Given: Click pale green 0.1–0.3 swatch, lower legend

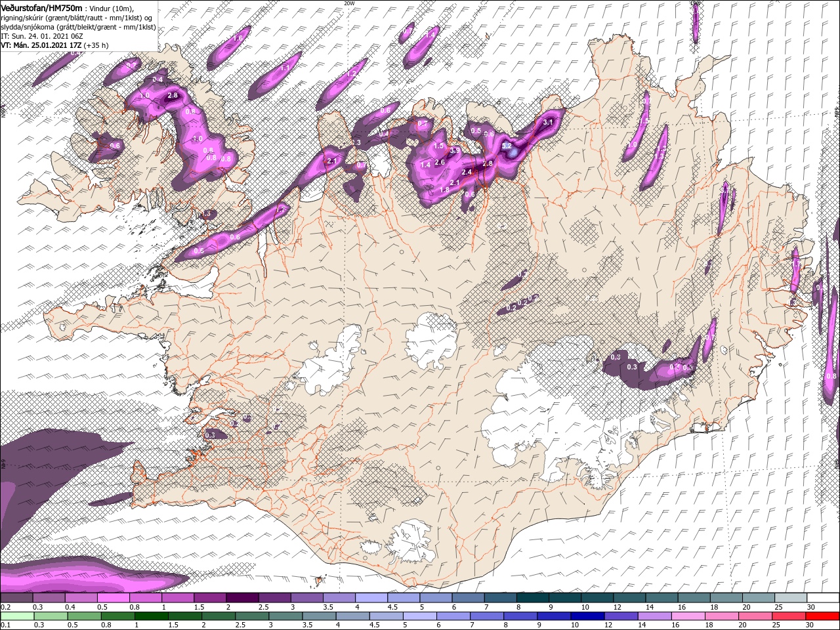Looking at the screenshot, I should pyautogui.click(x=16, y=616).
